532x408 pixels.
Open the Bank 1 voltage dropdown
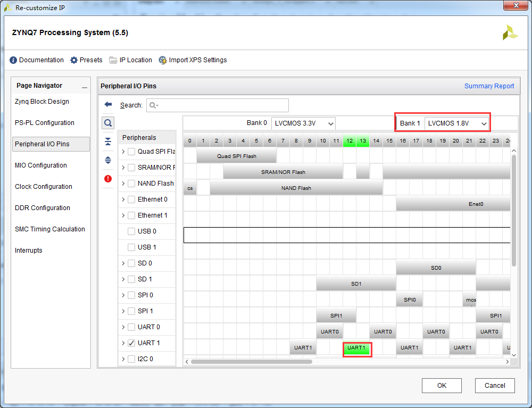(456, 123)
